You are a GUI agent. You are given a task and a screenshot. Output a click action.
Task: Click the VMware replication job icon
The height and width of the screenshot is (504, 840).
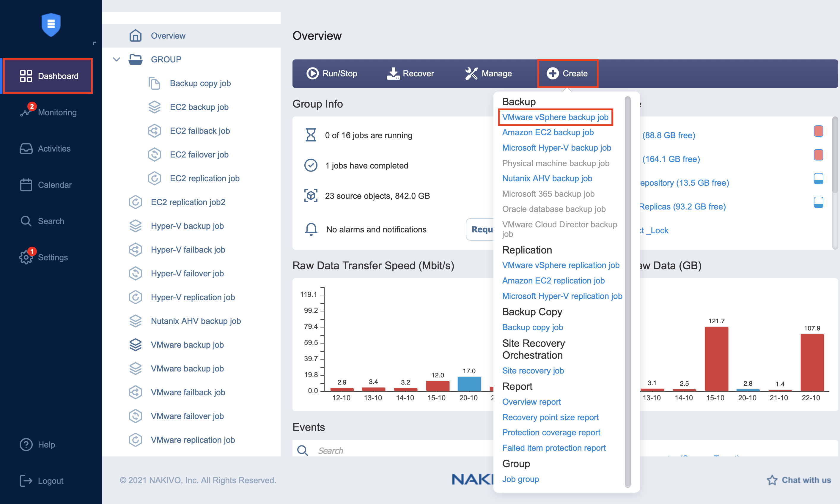tap(135, 440)
